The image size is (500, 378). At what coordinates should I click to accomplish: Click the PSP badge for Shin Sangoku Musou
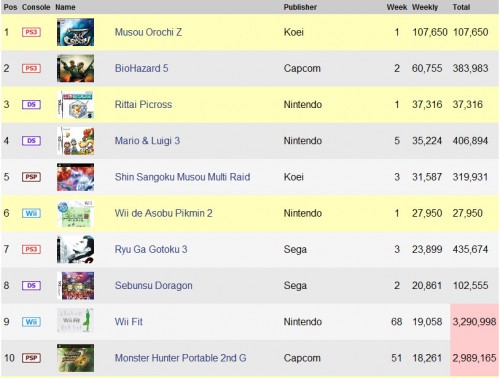[x=31, y=177]
